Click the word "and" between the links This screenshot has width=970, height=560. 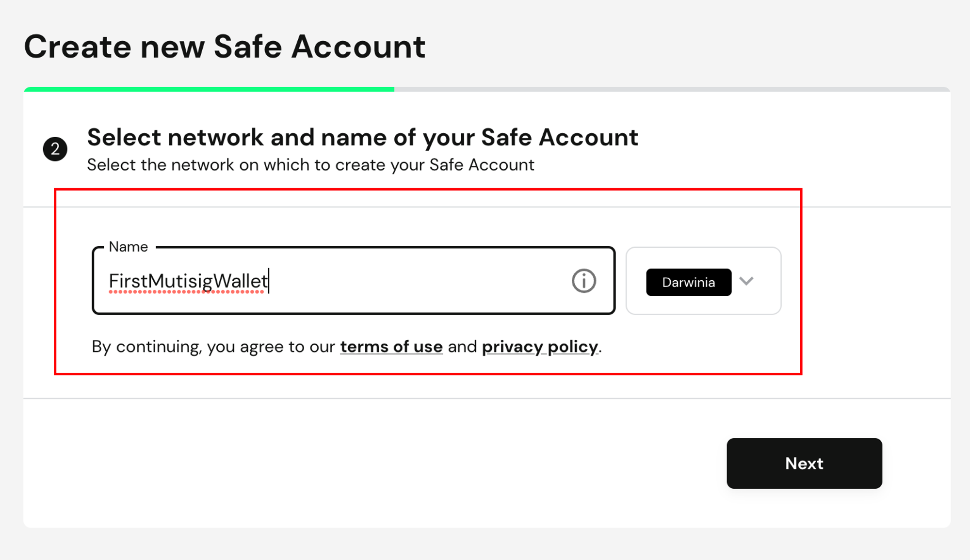(462, 347)
